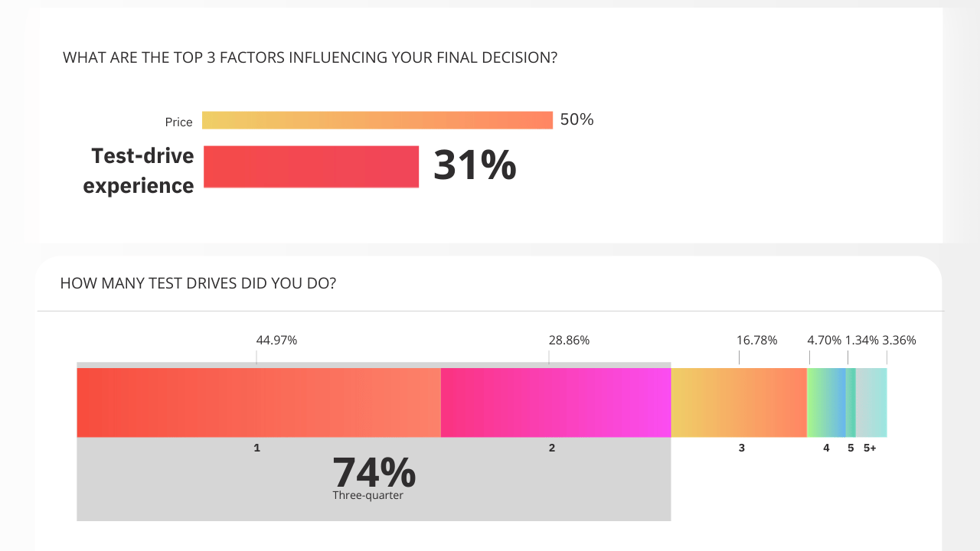Select the 44.97% data label
Viewport: 980px width, 551px height.
click(x=276, y=340)
